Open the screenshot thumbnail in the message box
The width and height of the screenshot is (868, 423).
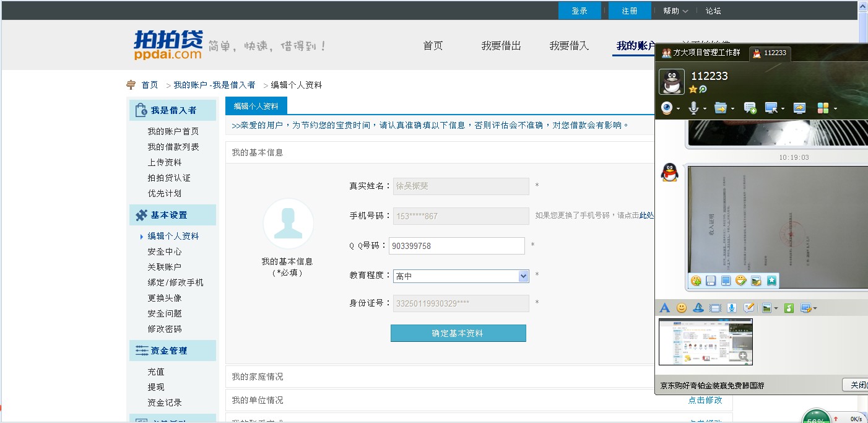pos(705,341)
